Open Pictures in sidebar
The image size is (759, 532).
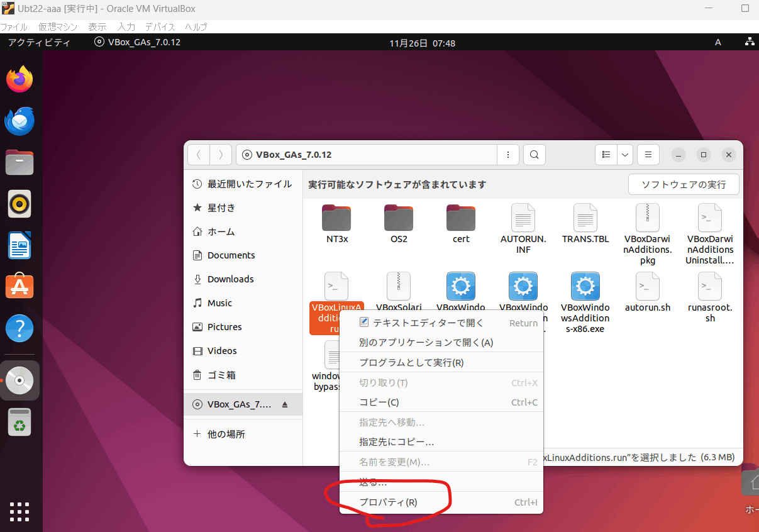click(243, 327)
